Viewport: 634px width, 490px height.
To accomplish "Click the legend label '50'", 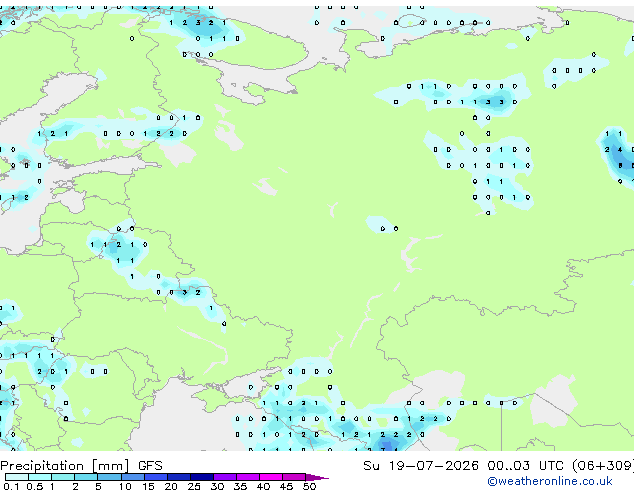I will coord(309,486).
